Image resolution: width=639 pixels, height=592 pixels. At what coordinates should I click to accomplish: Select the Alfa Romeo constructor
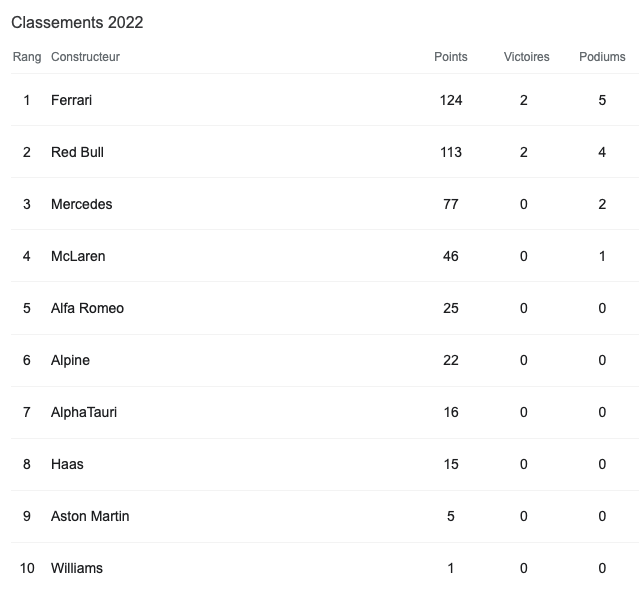pyautogui.click(x=87, y=308)
